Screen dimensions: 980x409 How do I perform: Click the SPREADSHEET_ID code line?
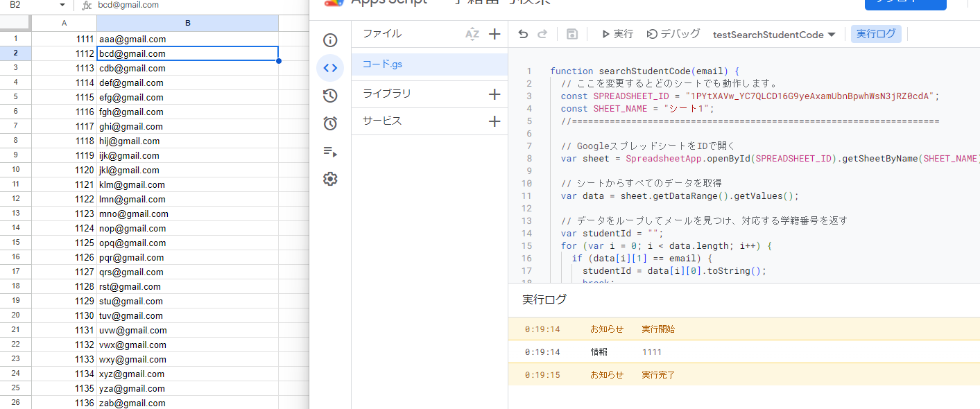750,96
